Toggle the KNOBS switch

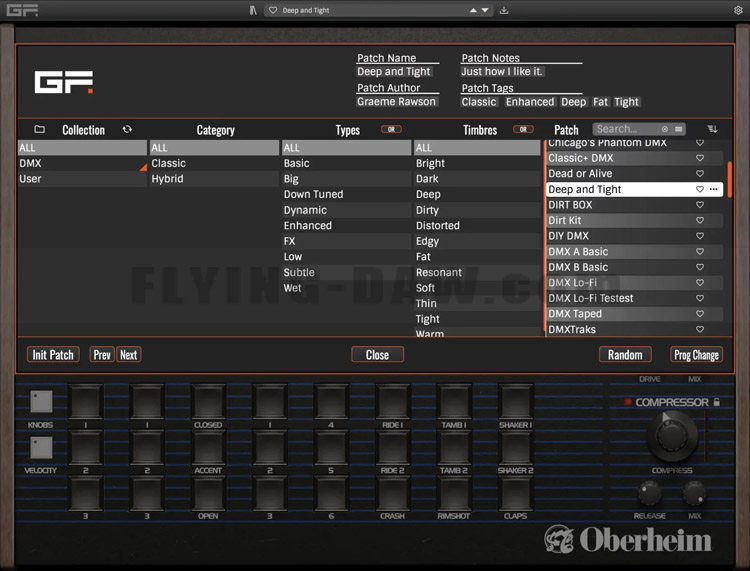41,401
